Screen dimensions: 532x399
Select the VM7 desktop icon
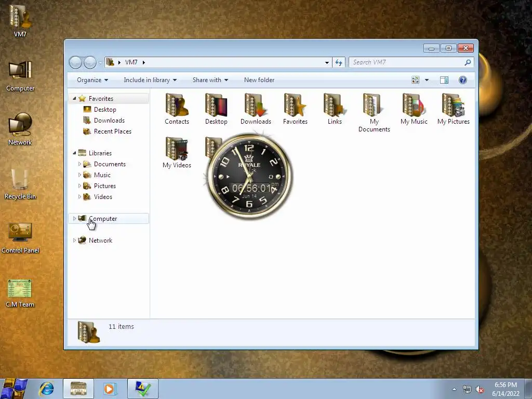pyautogui.click(x=20, y=20)
